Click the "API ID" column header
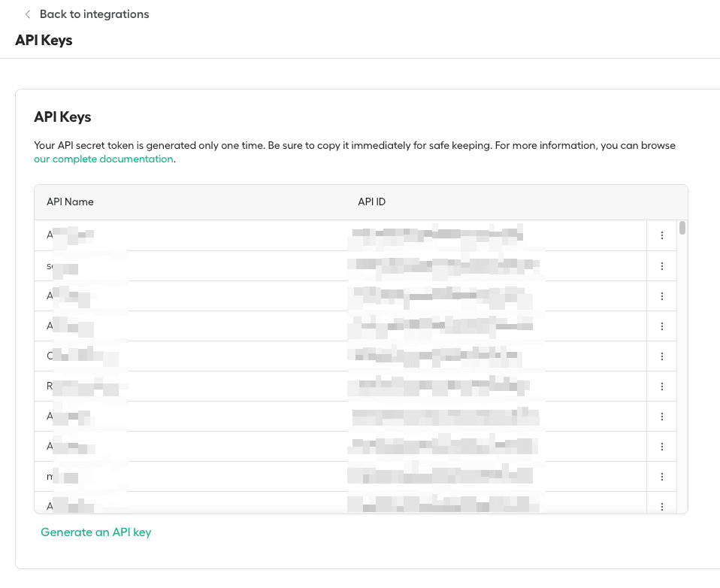Viewport: 720px width, 588px height. click(x=371, y=202)
